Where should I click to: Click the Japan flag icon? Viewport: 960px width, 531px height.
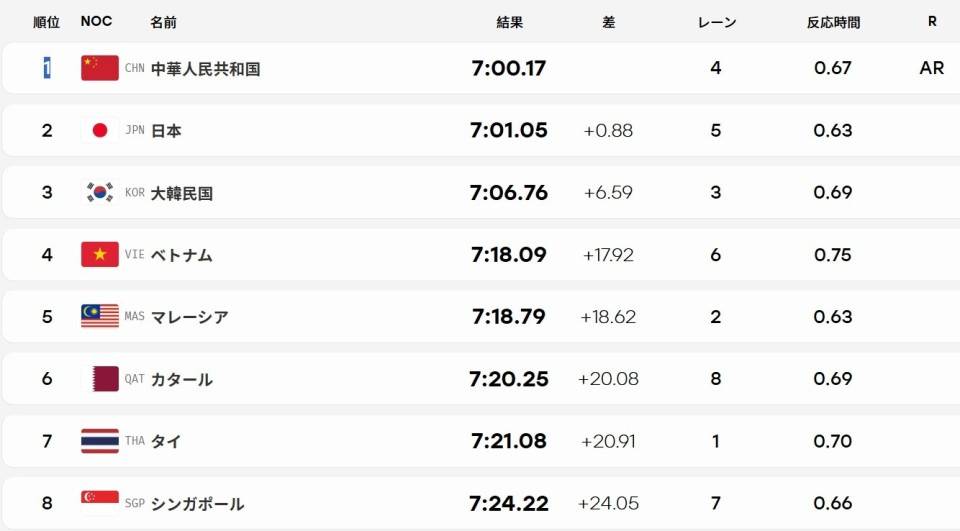[100, 130]
